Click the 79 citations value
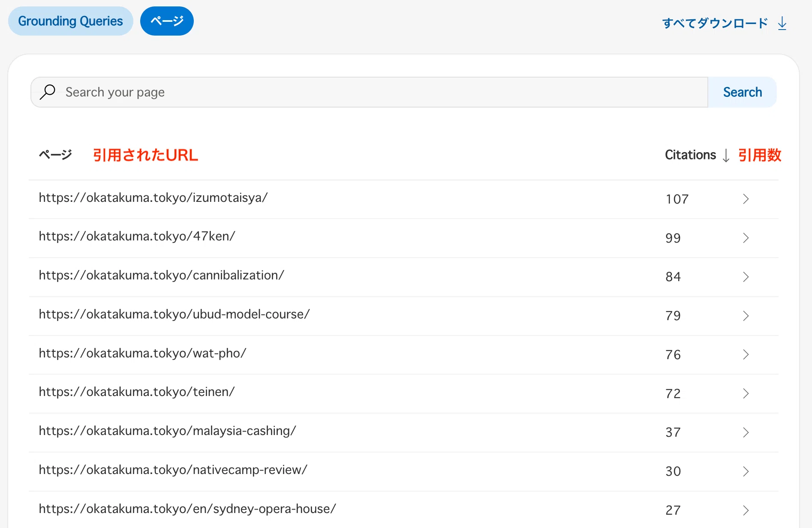This screenshot has width=812, height=528. (x=673, y=316)
